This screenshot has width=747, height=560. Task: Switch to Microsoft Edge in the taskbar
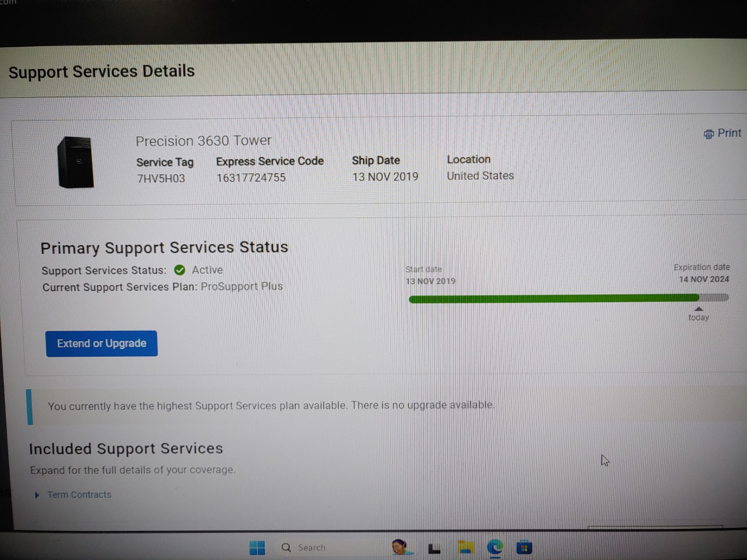tap(495, 548)
